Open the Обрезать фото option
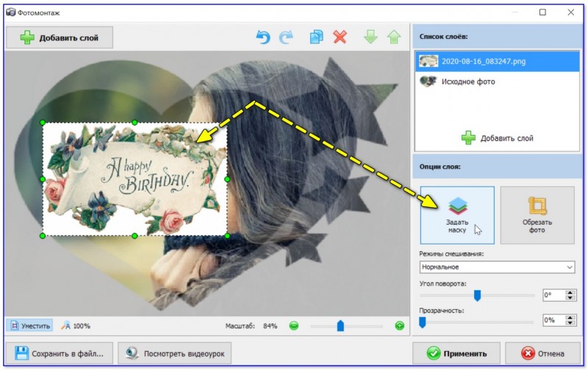This screenshot has height=370, width=588. [x=537, y=215]
